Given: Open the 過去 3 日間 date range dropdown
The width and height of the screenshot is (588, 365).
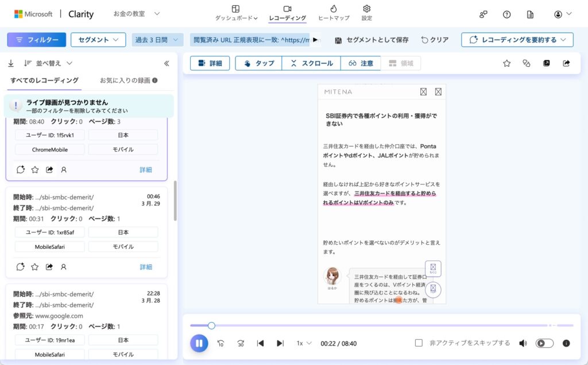Looking at the screenshot, I should pyautogui.click(x=157, y=40).
